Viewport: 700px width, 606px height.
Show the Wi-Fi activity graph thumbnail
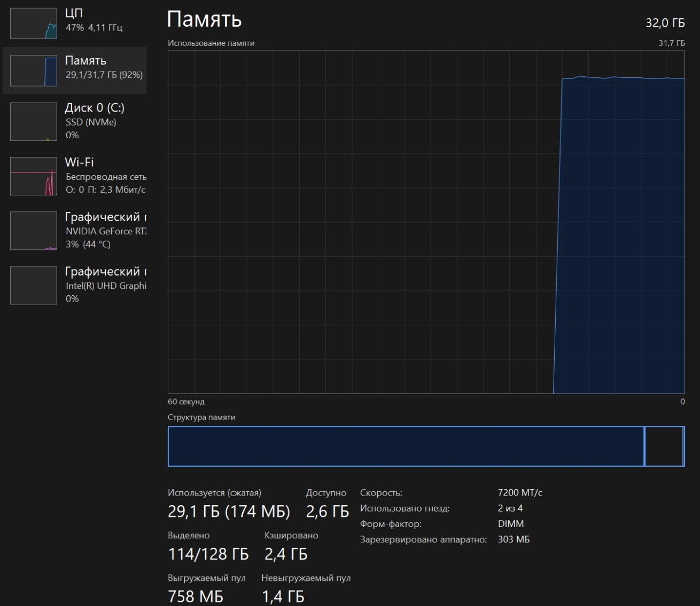pyautogui.click(x=34, y=176)
